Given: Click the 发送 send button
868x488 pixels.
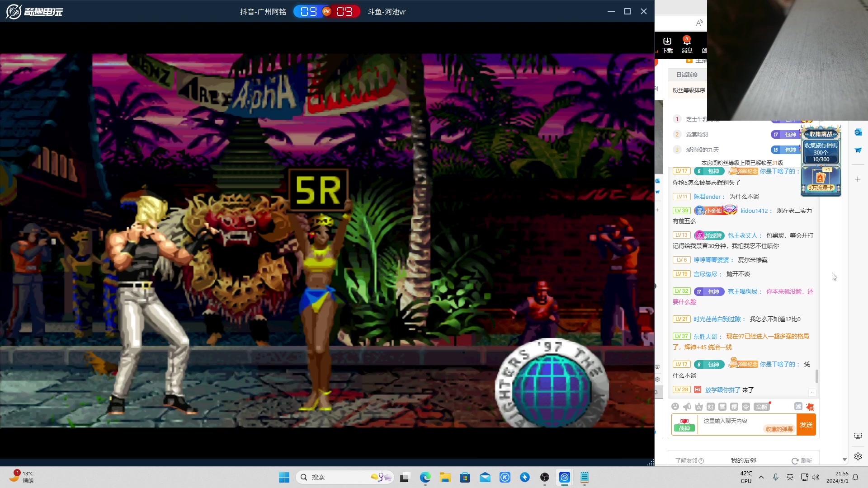Looking at the screenshot, I should coord(806,425).
